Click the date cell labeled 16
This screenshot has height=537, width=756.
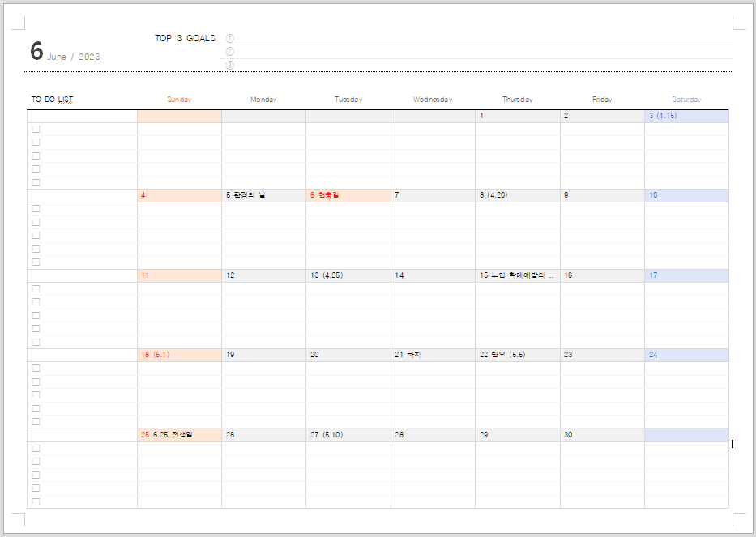(602, 275)
